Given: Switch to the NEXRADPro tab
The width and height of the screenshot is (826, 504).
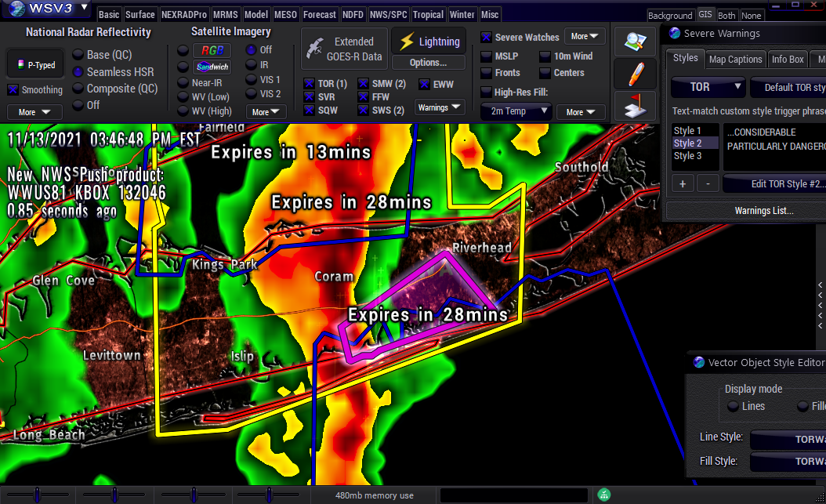Looking at the screenshot, I should [x=183, y=15].
